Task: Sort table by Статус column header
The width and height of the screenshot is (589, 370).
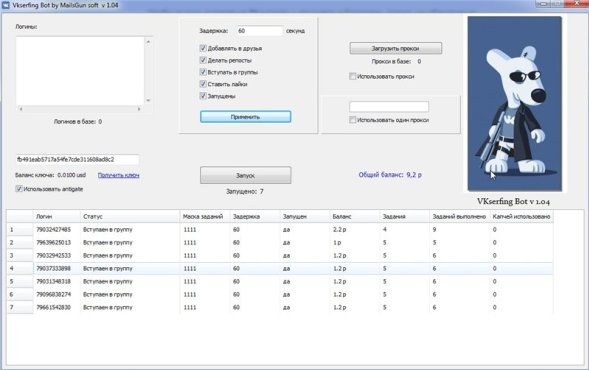Action: [130, 216]
